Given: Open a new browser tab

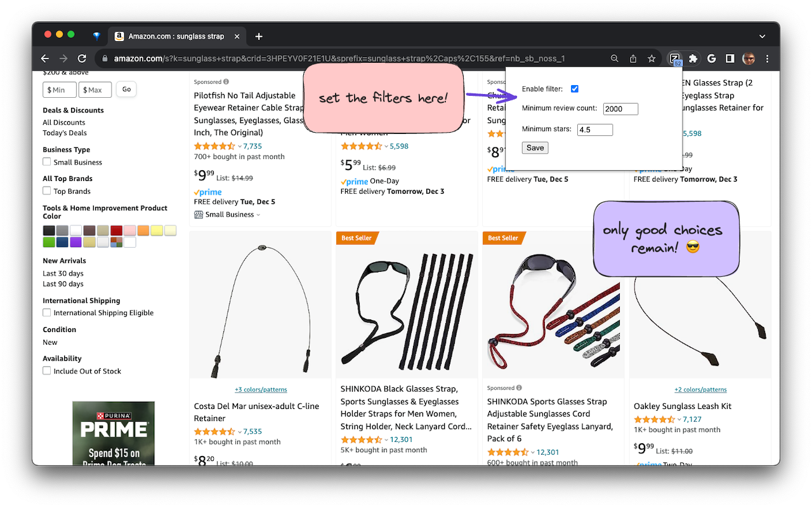Looking at the screenshot, I should pyautogui.click(x=259, y=36).
